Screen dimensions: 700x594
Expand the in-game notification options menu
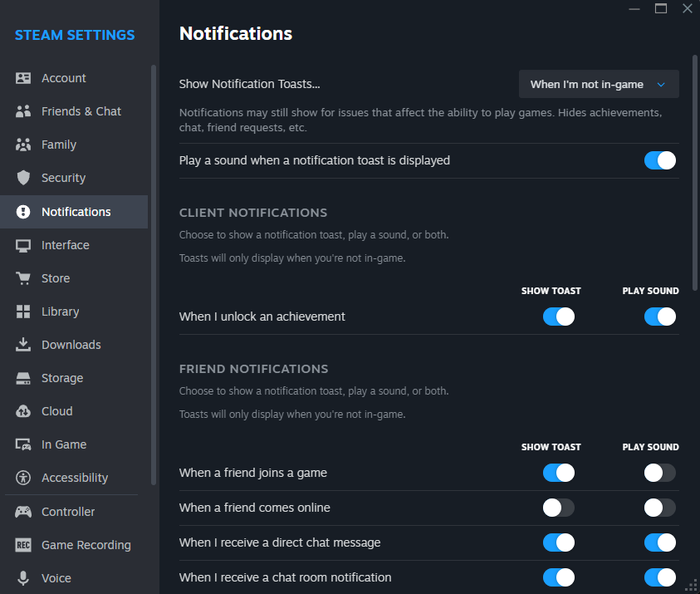tap(598, 84)
